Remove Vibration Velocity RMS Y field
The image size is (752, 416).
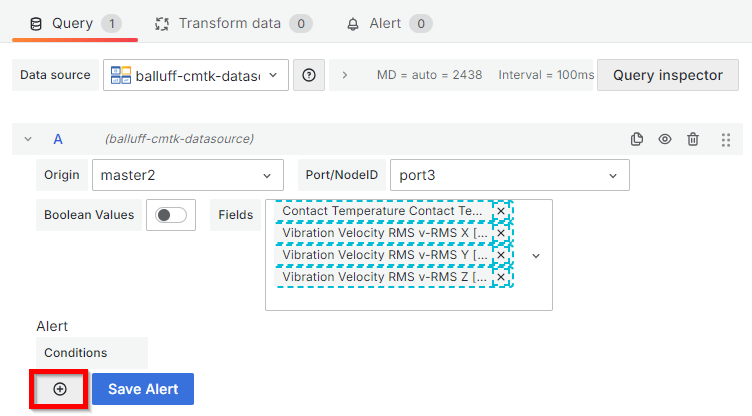click(501, 255)
